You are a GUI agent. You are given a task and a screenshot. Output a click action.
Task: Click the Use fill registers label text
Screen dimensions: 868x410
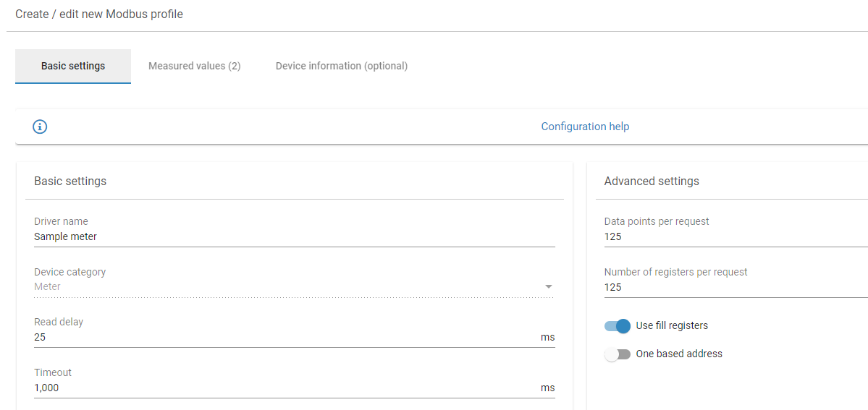(672, 326)
